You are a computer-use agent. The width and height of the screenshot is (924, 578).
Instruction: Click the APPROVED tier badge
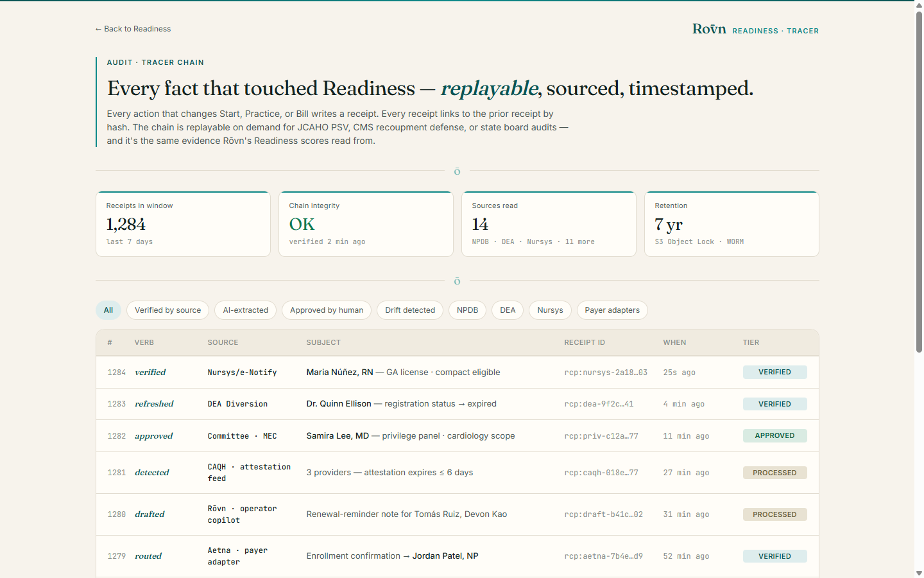point(774,435)
